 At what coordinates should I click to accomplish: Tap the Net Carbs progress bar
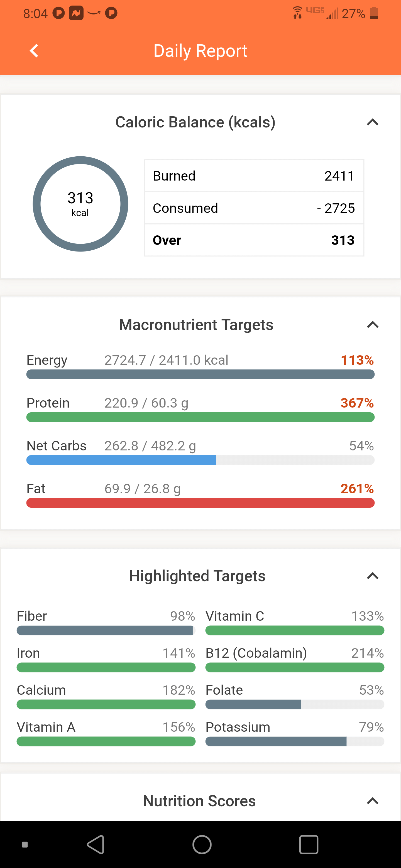[200, 460]
